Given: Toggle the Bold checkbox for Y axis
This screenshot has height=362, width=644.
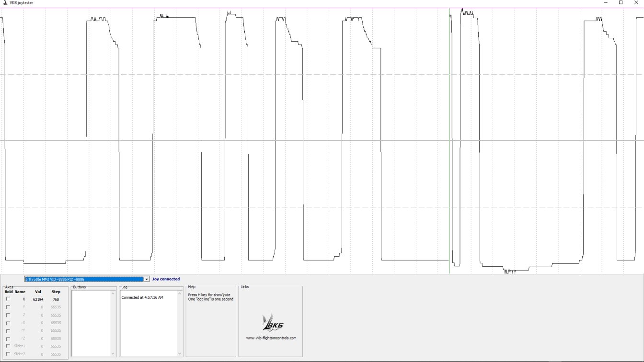Looking at the screenshot, I should coord(8,307).
